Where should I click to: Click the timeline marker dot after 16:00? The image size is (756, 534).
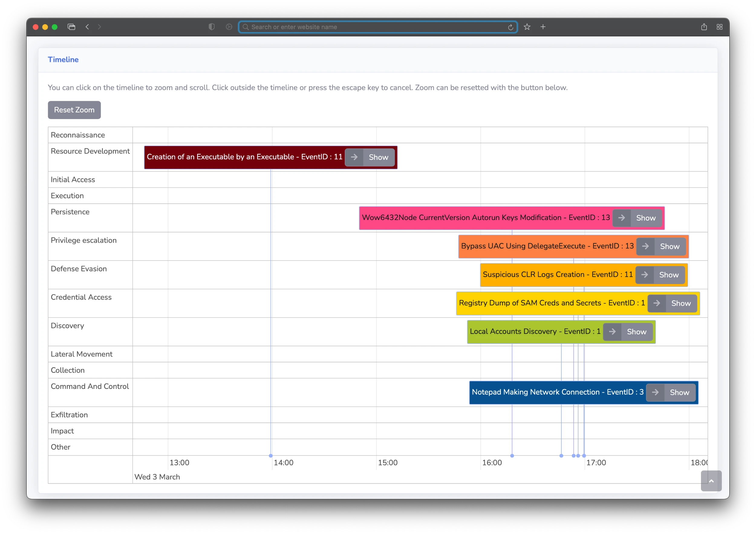[512, 456]
